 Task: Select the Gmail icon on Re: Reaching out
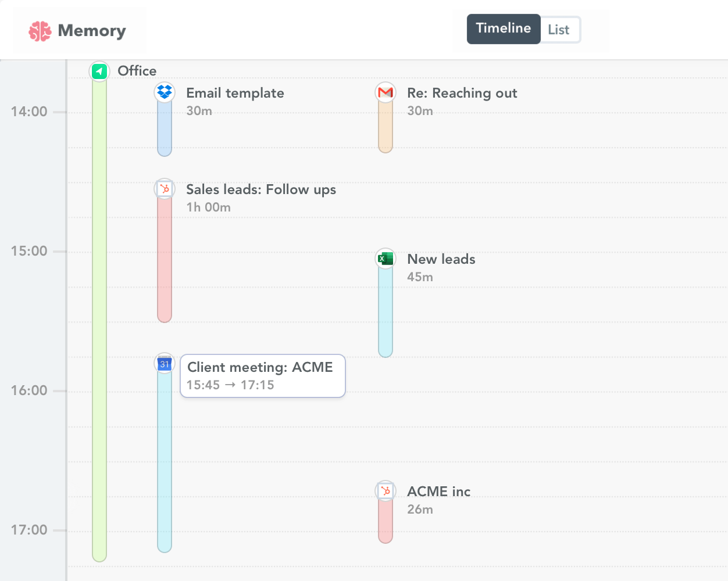pyautogui.click(x=386, y=92)
